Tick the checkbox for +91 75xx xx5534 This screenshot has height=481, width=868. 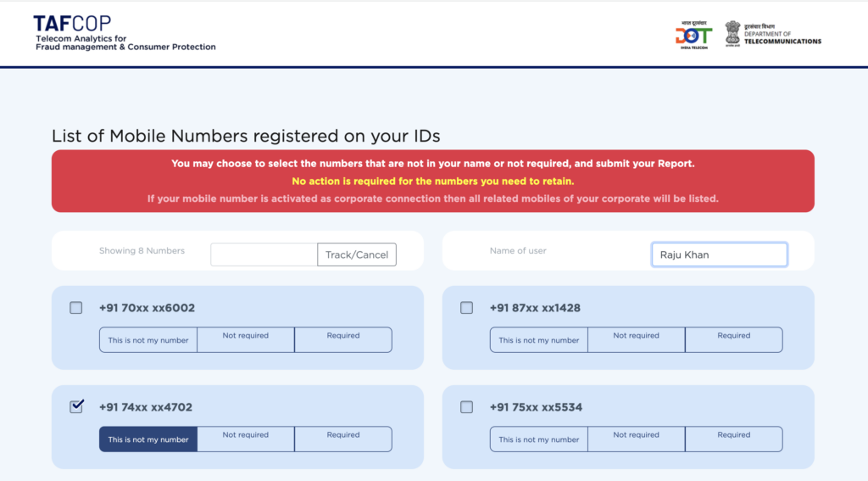tap(467, 406)
